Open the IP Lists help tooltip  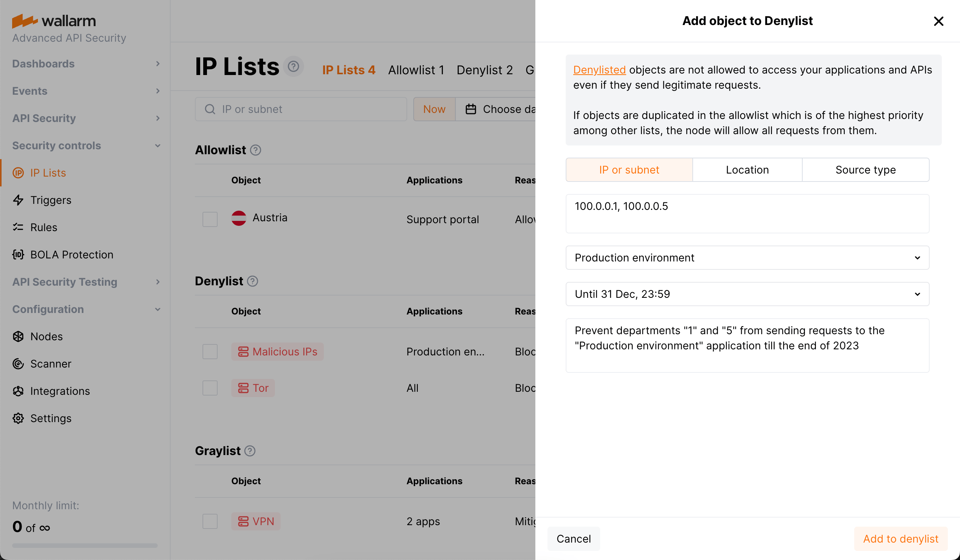[293, 66]
